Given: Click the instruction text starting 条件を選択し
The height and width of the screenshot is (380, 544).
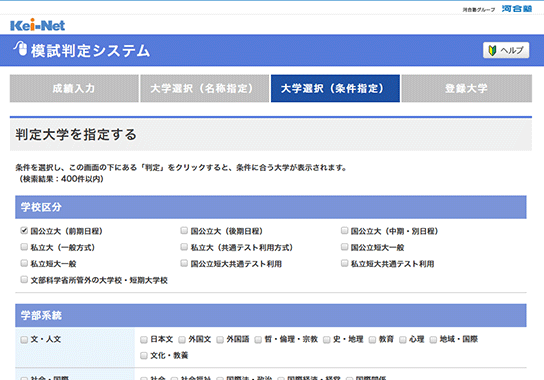Looking at the screenshot, I should [181, 168].
